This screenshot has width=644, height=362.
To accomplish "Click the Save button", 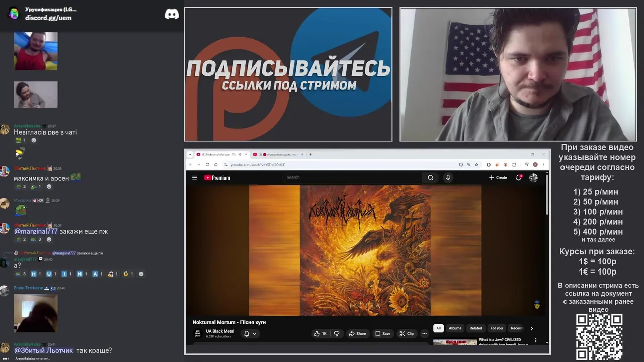I will [x=382, y=333].
